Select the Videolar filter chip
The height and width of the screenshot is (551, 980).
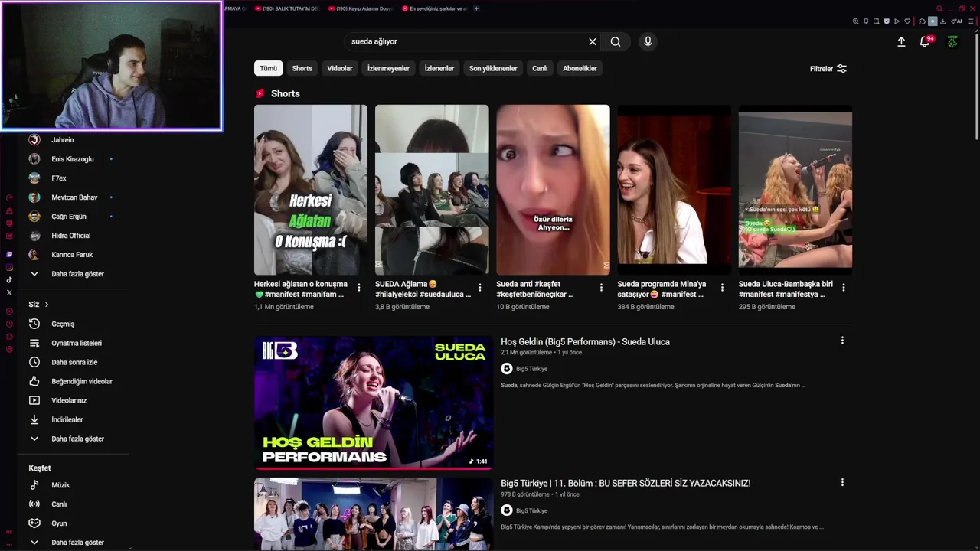coord(340,68)
